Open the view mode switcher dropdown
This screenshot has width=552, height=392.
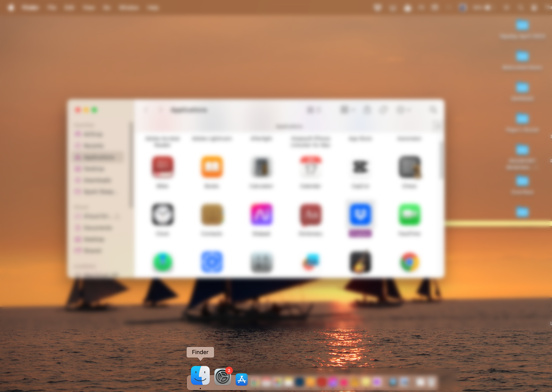[314, 110]
